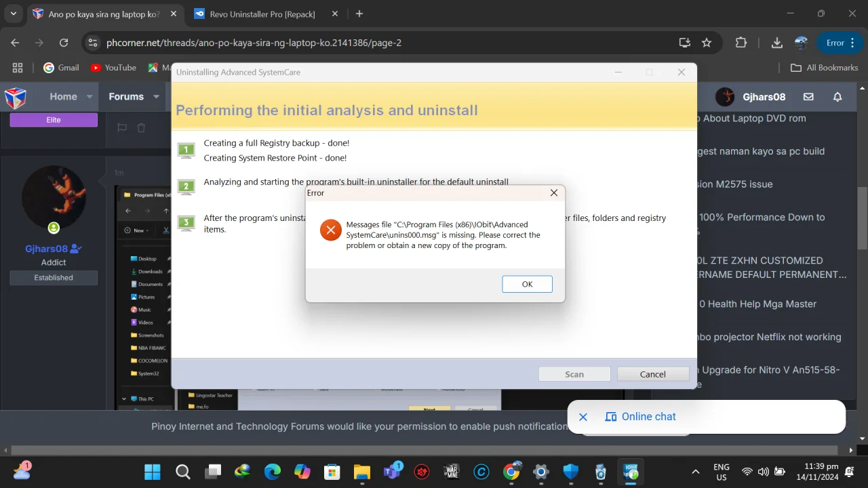
Task: Open Online chat popup
Action: pyautogui.click(x=641, y=417)
